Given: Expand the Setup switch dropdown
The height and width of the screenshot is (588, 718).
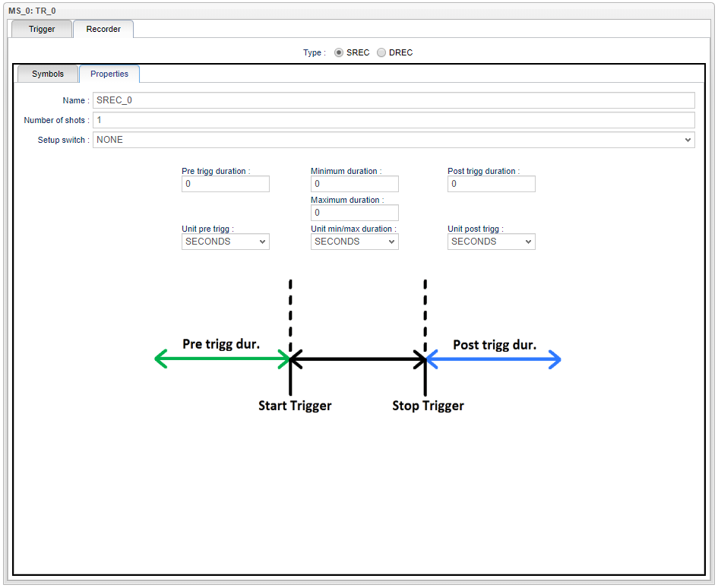Looking at the screenshot, I should [x=393, y=140].
